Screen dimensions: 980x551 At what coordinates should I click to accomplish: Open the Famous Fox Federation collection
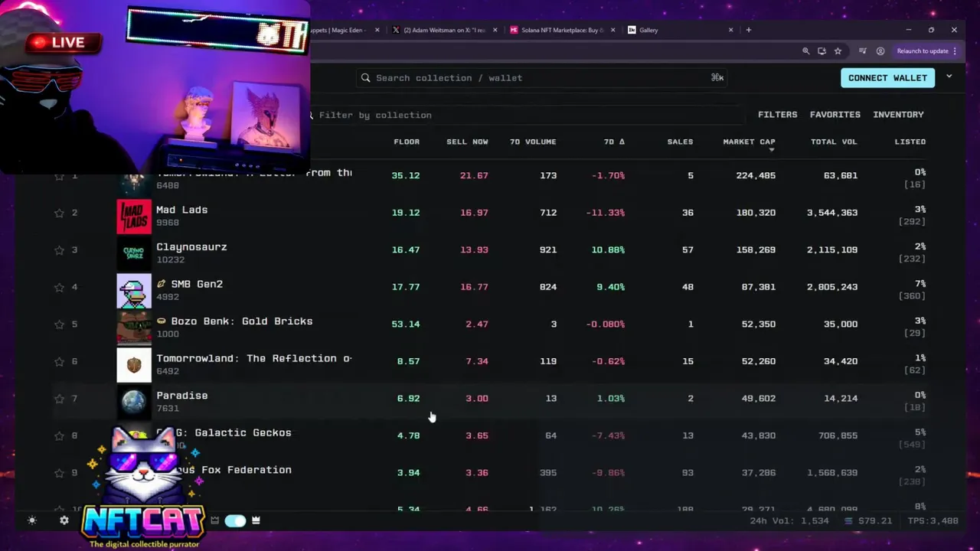tap(233, 470)
